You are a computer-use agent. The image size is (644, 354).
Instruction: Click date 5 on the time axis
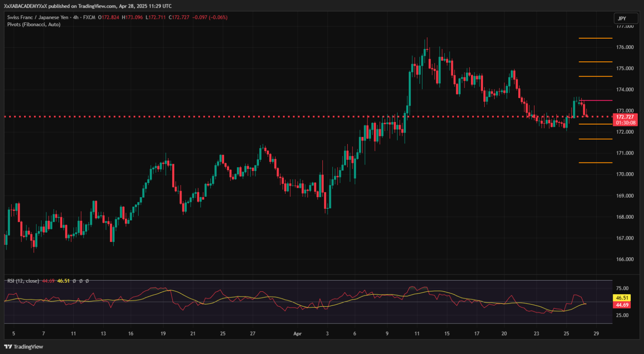point(14,334)
